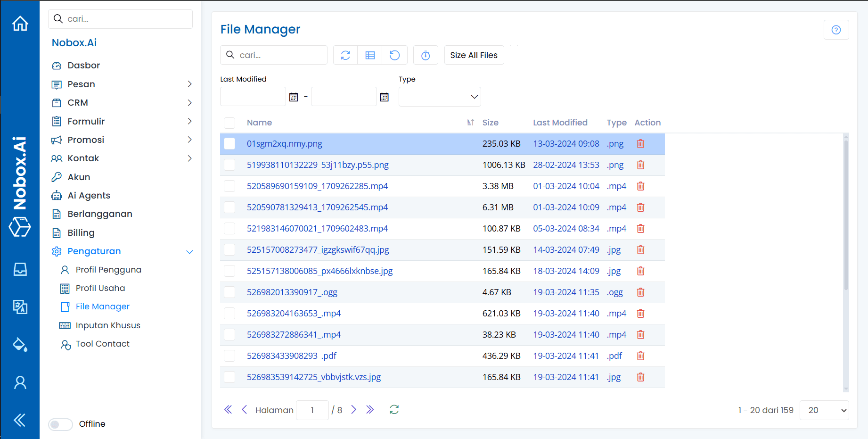Open the file 526983433908293_.pdf

[x=291, y=356]
